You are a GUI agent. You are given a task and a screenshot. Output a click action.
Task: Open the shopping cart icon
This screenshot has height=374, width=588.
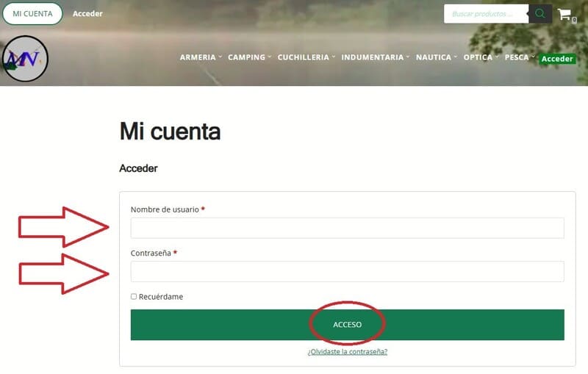click(564, 14)
